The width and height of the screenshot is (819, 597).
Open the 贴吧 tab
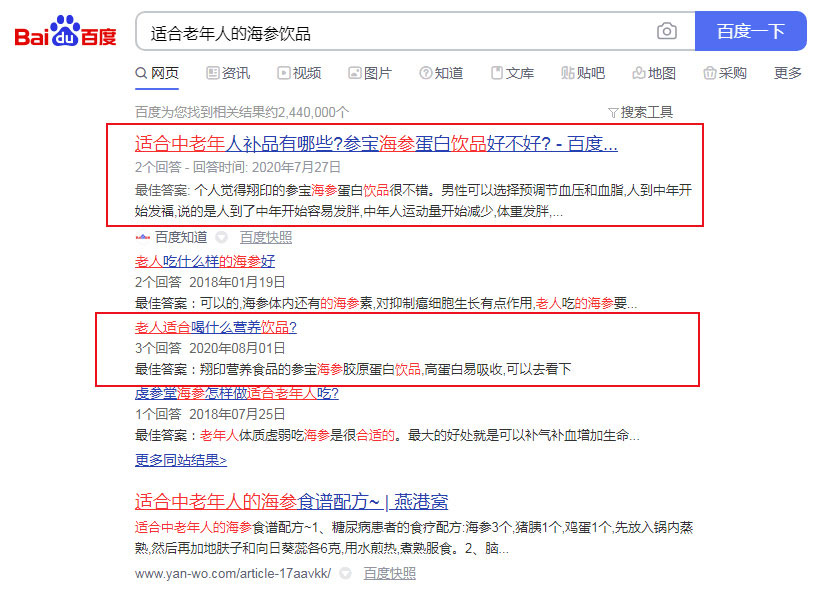pos(583,73)
